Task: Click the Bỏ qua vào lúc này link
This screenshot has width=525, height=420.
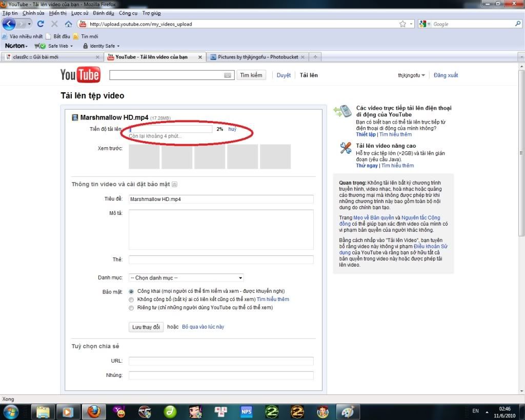Action: (203, 327)
